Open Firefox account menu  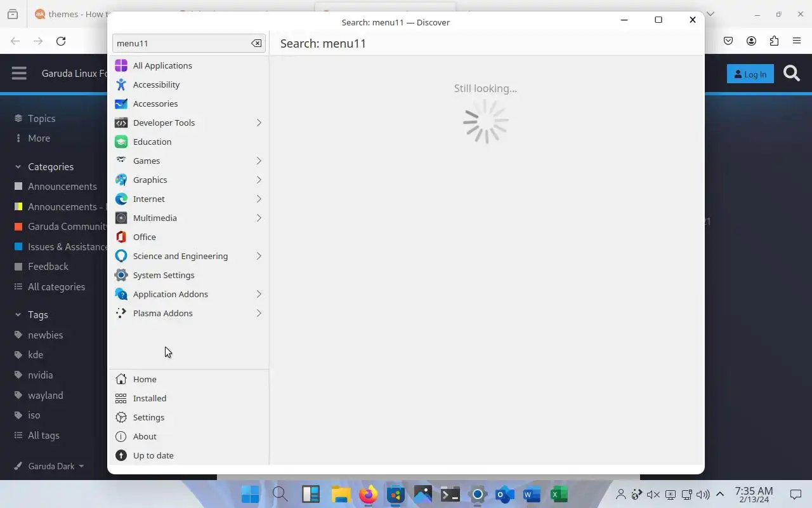pos(751,41)
